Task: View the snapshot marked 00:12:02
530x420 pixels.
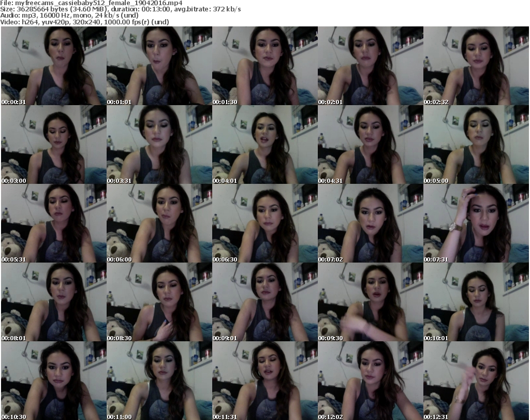Action: coord(370,381)
